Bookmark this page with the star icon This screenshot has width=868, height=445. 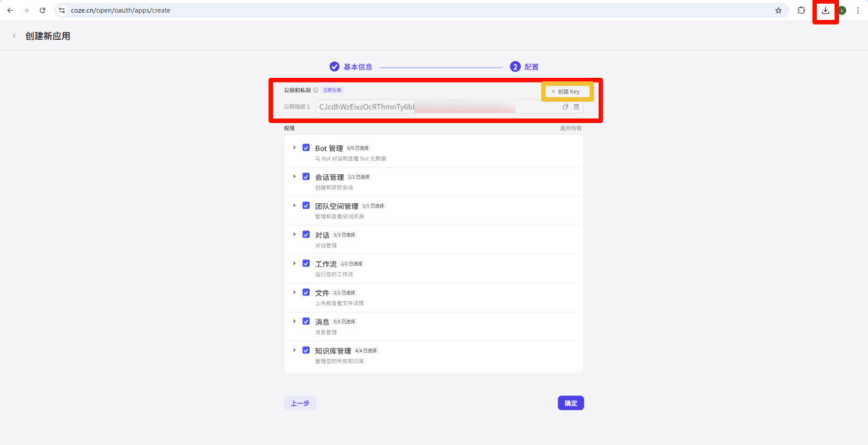(778, 10)
